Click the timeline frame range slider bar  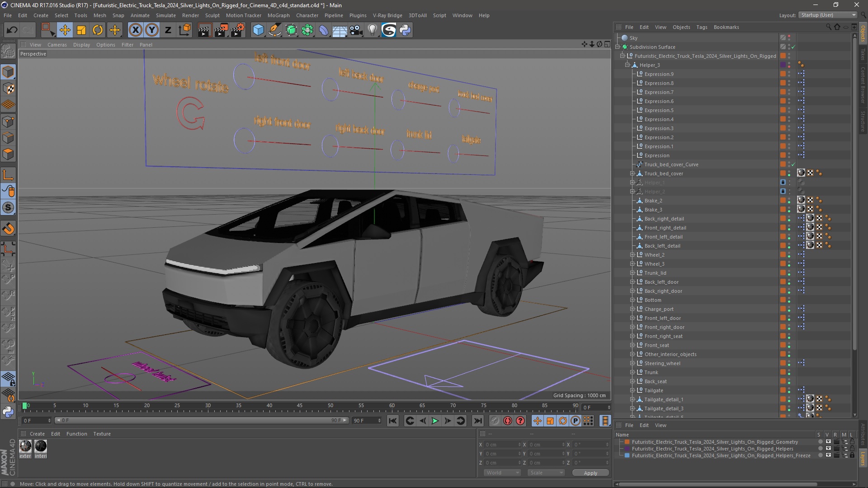(x=202, y=420)
